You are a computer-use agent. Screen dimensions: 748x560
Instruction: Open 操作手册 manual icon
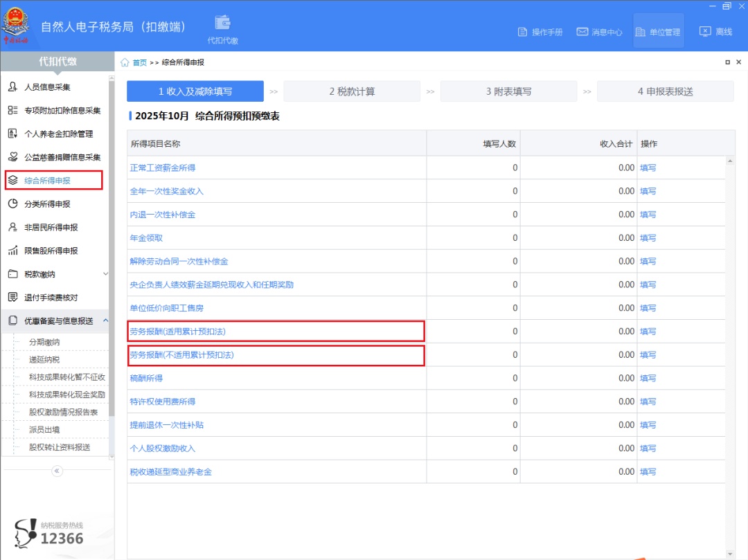[x=524, y=32]
